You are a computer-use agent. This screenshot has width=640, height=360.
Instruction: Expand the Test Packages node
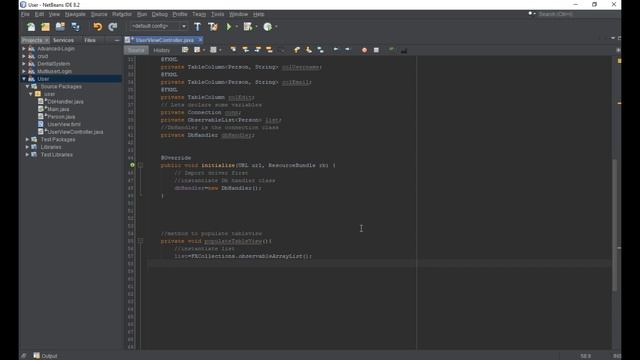pyautogui.click(x=27, y=140)
